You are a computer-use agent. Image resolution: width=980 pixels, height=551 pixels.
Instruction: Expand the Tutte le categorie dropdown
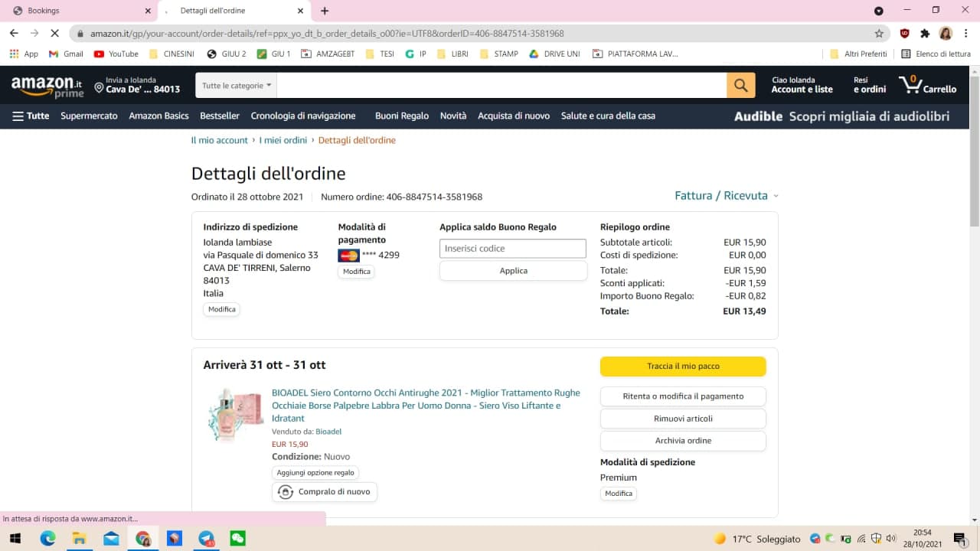coord(237,86)
